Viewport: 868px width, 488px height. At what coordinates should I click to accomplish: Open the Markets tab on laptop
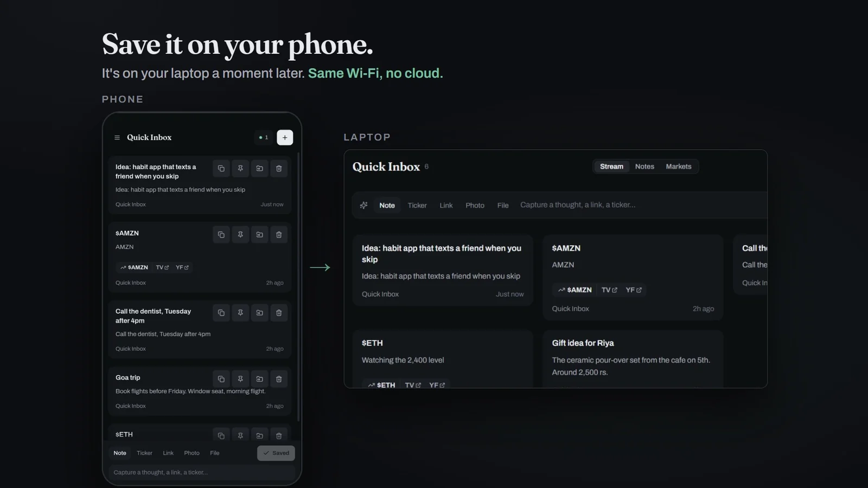pyautogui.click(x=679, y=166)
